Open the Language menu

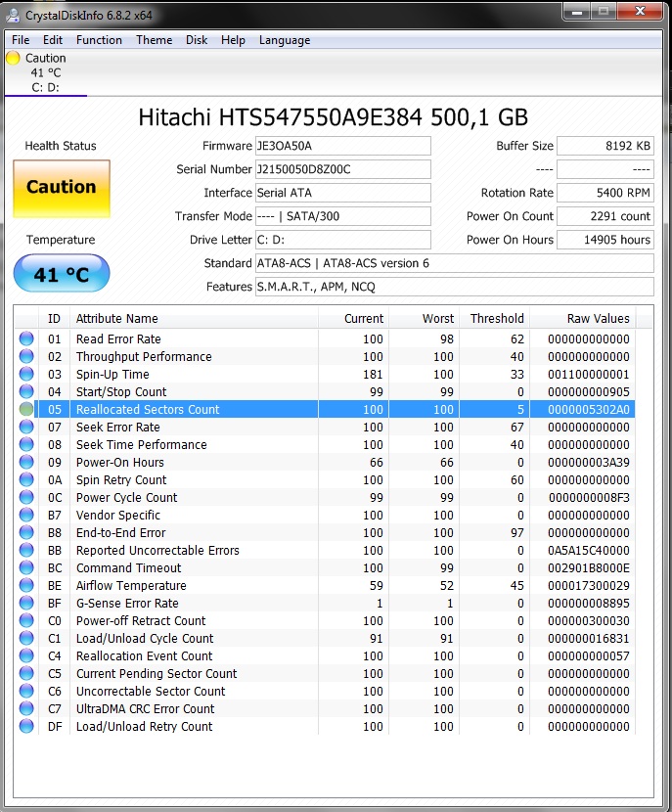(285, 40)
